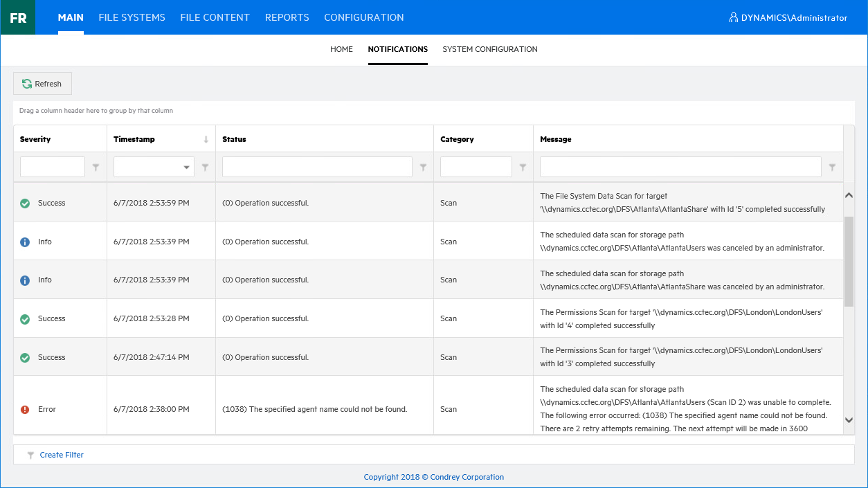The width and height of the screenshot is (868, 488).
Task: Open the FILE SYSTEMS menu
Action: point(132,17)
